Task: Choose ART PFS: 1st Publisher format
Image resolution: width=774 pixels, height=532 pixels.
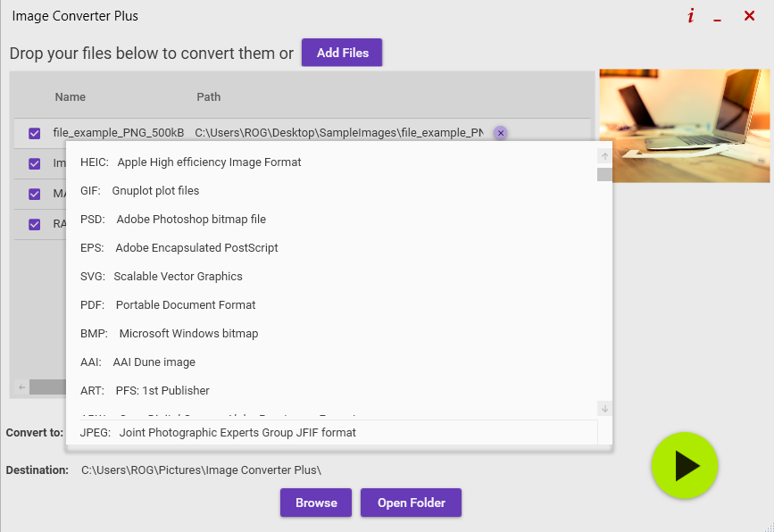Action: [331, 391]
